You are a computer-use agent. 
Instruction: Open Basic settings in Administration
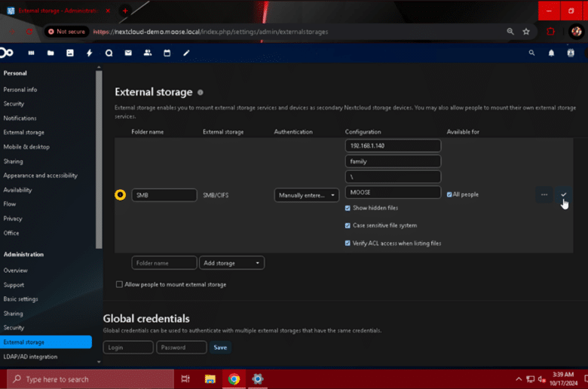click(x=20, y=299)
